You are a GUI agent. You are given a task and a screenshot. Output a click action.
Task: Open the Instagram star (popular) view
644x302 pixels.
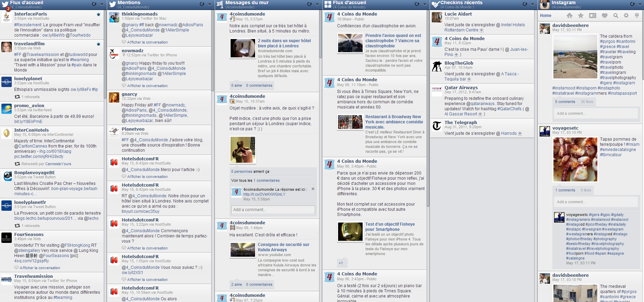point(581,16)
